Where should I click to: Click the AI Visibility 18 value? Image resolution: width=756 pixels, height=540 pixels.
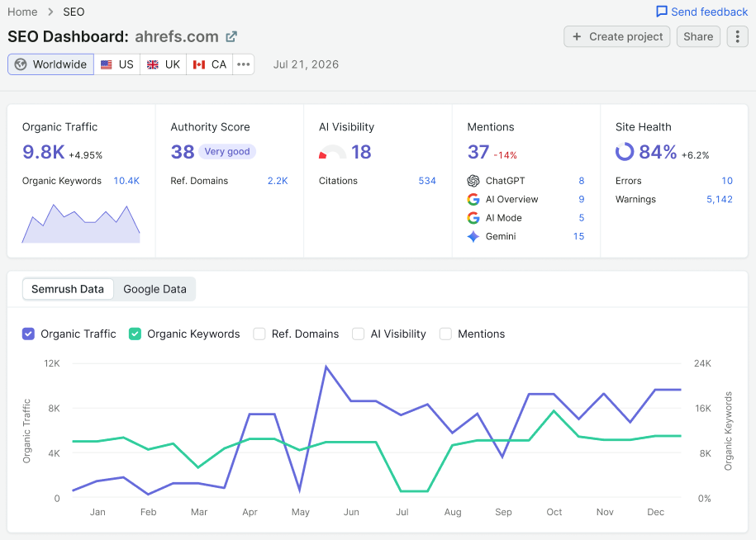point(361,152)
